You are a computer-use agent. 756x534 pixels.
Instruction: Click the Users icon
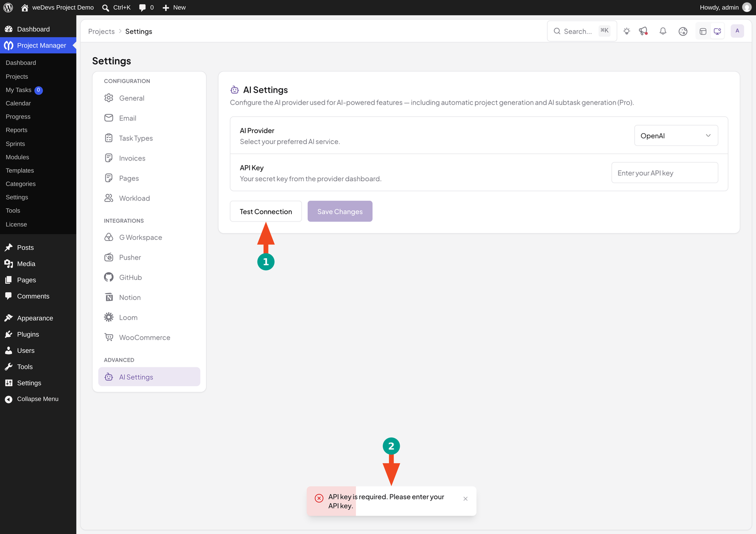coord(9,350)
